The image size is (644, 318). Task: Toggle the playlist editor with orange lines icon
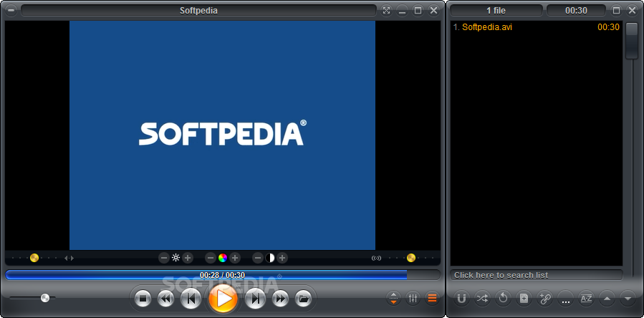point(432,298)
